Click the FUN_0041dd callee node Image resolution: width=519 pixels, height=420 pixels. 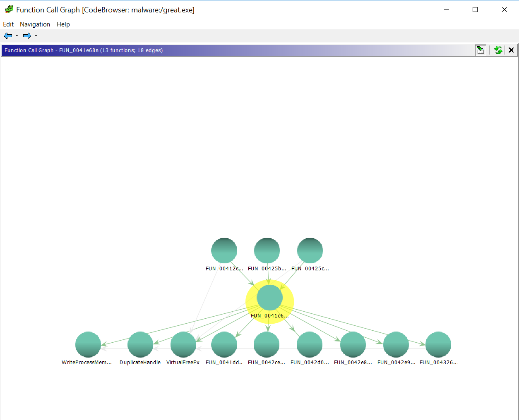point(224,344)
